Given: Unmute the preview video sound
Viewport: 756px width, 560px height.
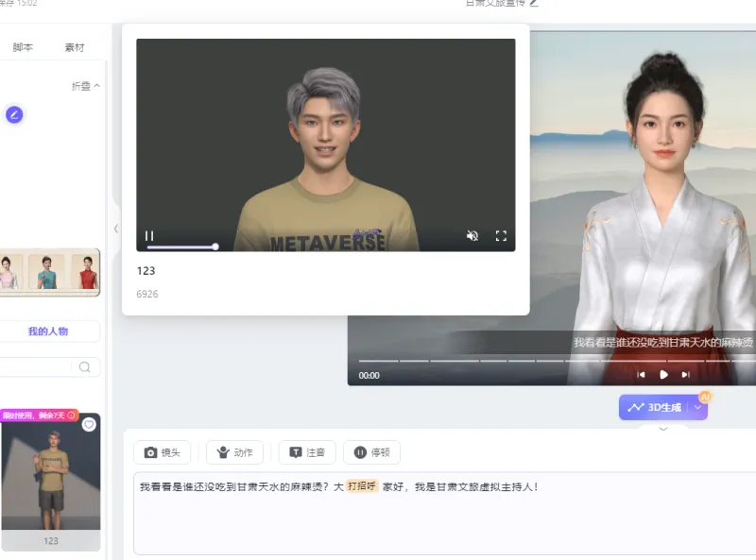Looking at the screenshot, I should (x=472, y=236).
